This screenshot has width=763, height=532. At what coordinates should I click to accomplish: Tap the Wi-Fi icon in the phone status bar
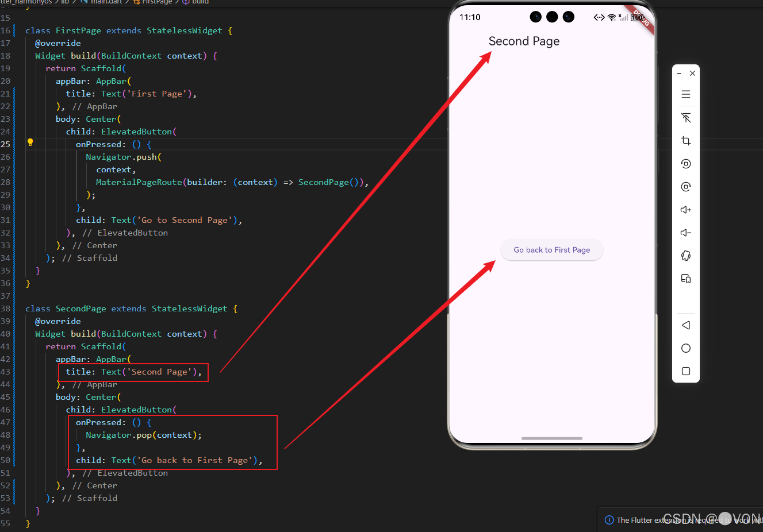[x=612, y=17]
